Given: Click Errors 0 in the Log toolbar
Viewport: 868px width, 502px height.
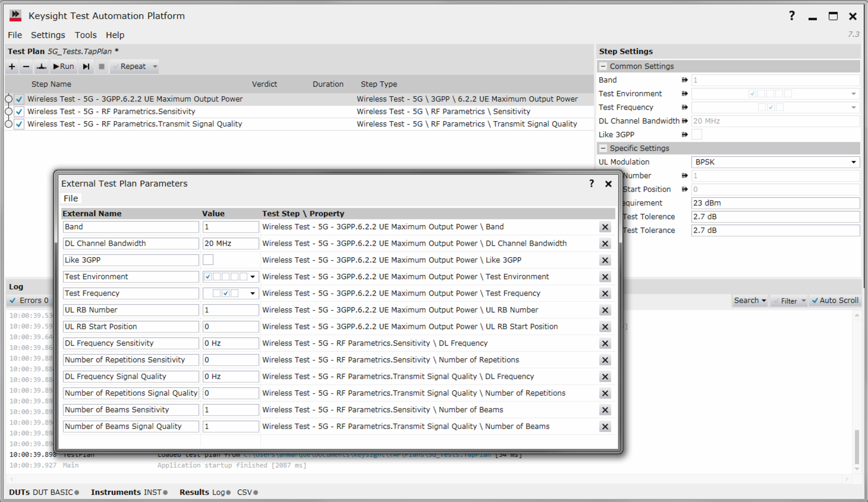Looking at the screenshot, I should click(x=30, y=300).
